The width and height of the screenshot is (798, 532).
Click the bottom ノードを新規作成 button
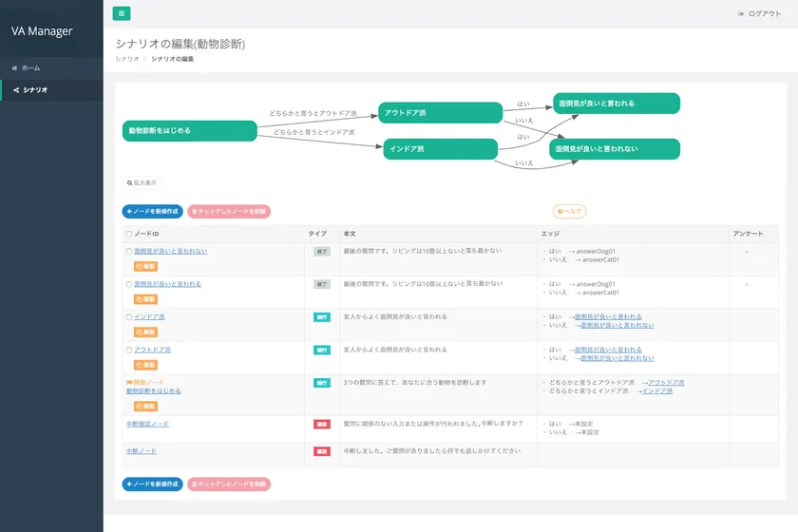(x=152, y=484)
